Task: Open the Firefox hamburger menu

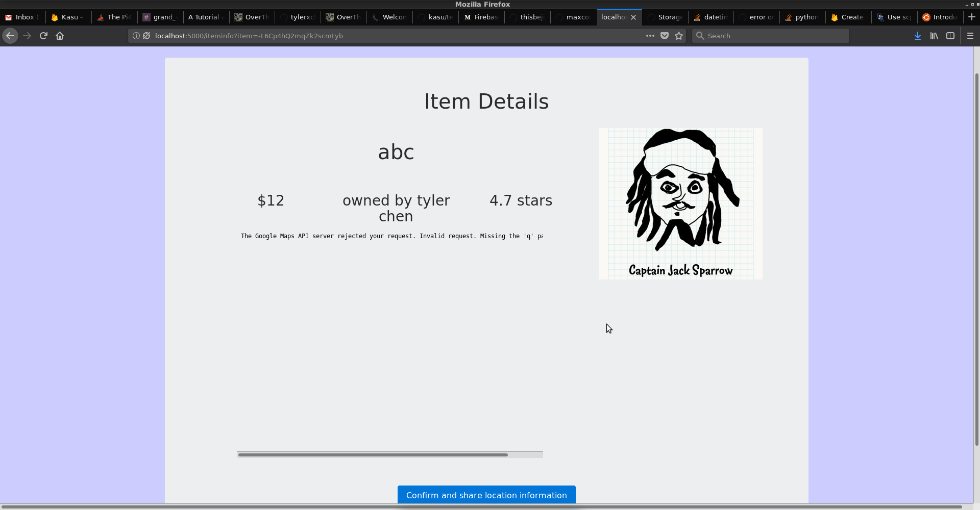Action: [x=970, y=36]
